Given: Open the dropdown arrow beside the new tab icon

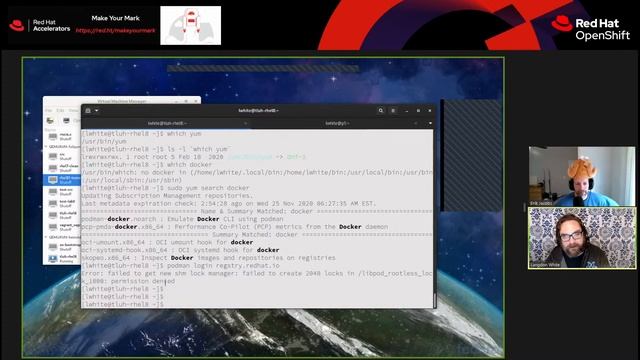Looking at the screenshot, I should (x=97, y=111).
